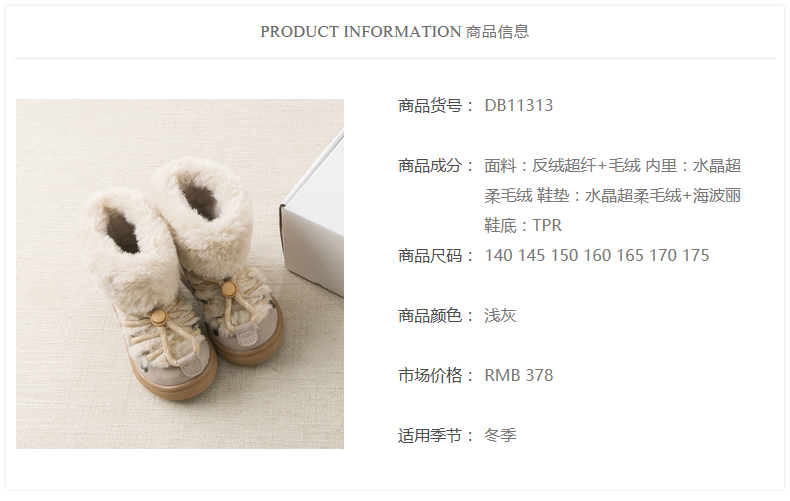Screen dimensions: 790x501
Task: Click the snow boots product photo
Action: (180, 274)
